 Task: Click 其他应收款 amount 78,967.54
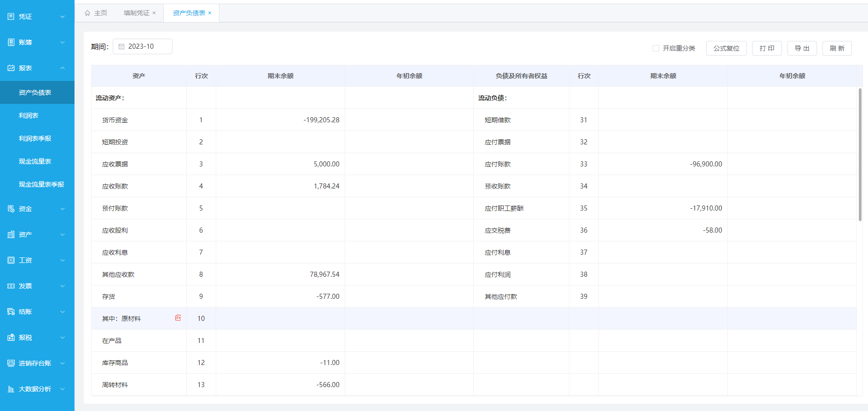point(325,274)
